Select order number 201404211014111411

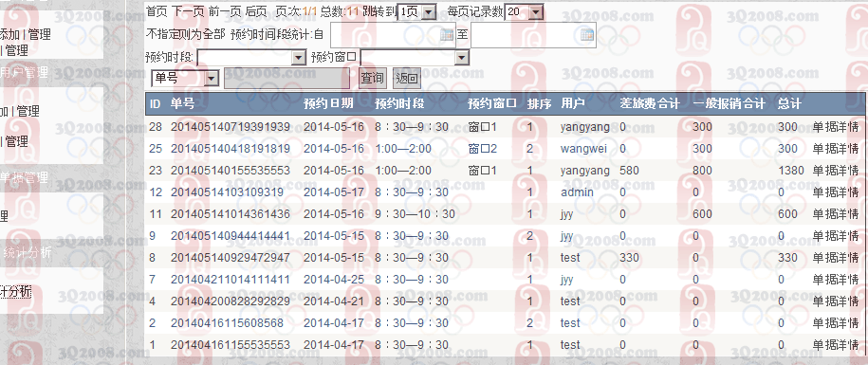click(231, 280)
